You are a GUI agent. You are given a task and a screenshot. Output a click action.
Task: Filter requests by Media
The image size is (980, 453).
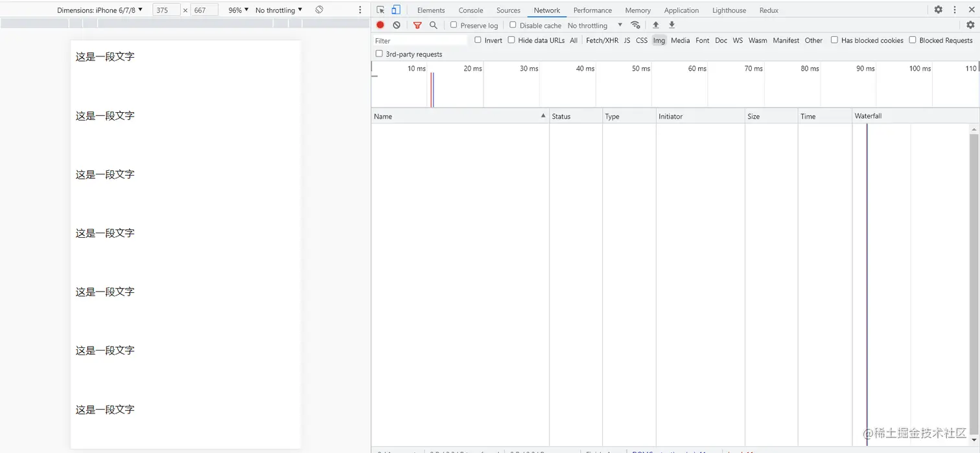680,40
